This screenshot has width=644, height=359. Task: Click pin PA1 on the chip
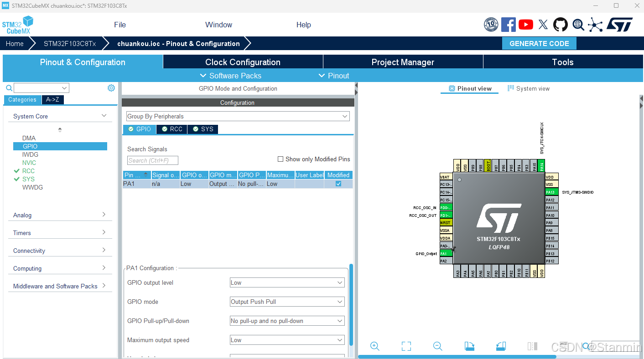(x=446, y=253)
